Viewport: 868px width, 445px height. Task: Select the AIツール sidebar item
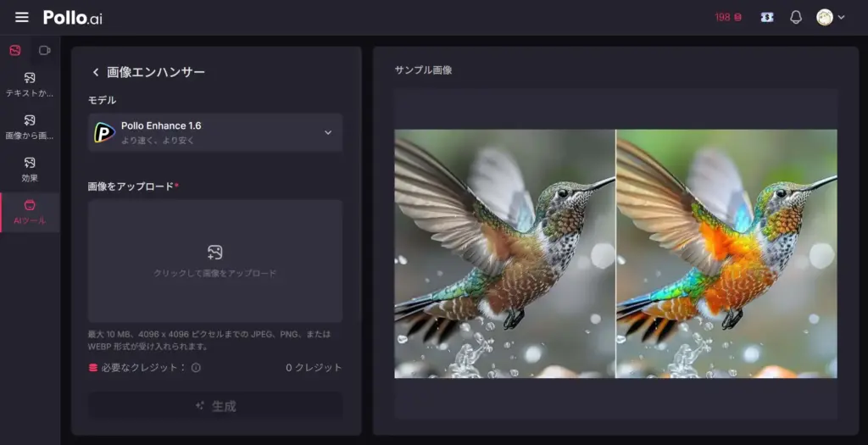(30, 212)
